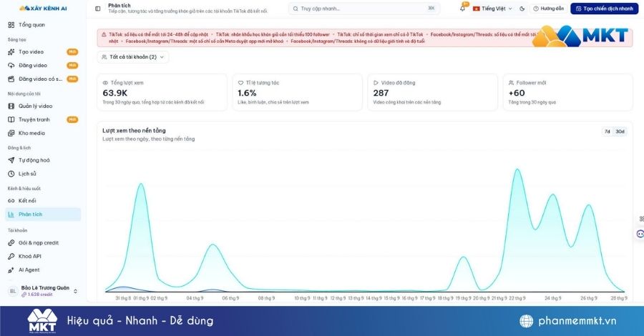Click the Phân tích page header title
This screenshot has height=336, width=644.
119,5
